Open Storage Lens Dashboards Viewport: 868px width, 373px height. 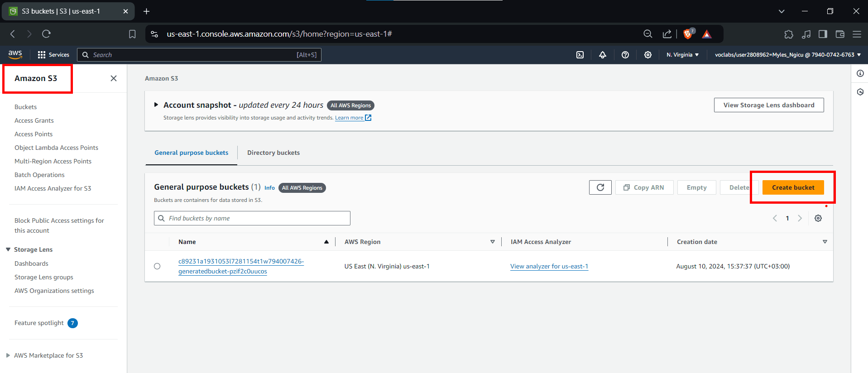pyautogui.click(x=31, y=263)
